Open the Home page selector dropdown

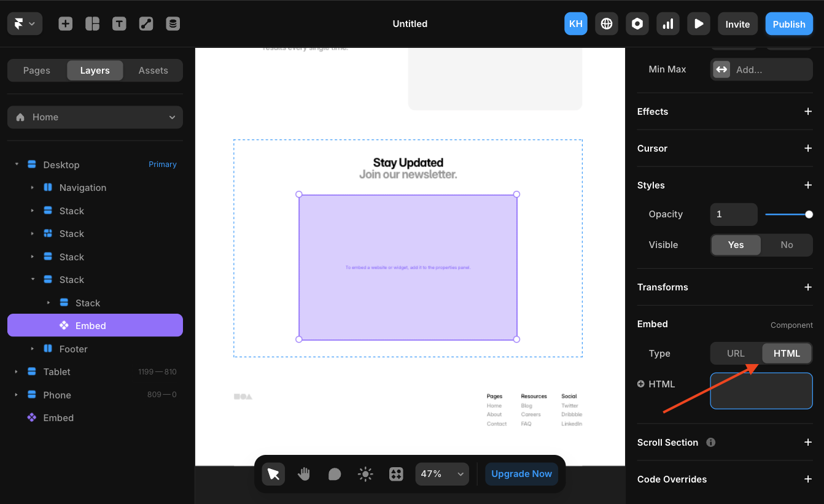[x=95, y=117]
